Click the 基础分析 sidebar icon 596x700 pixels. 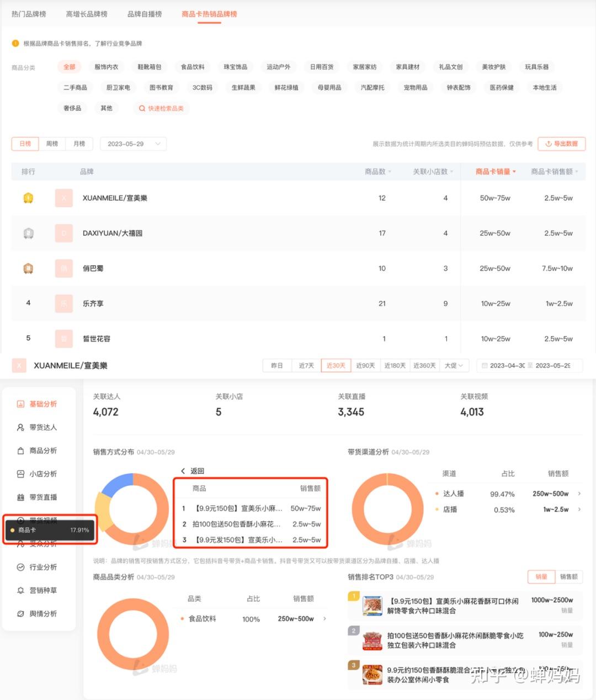[20, 404]
